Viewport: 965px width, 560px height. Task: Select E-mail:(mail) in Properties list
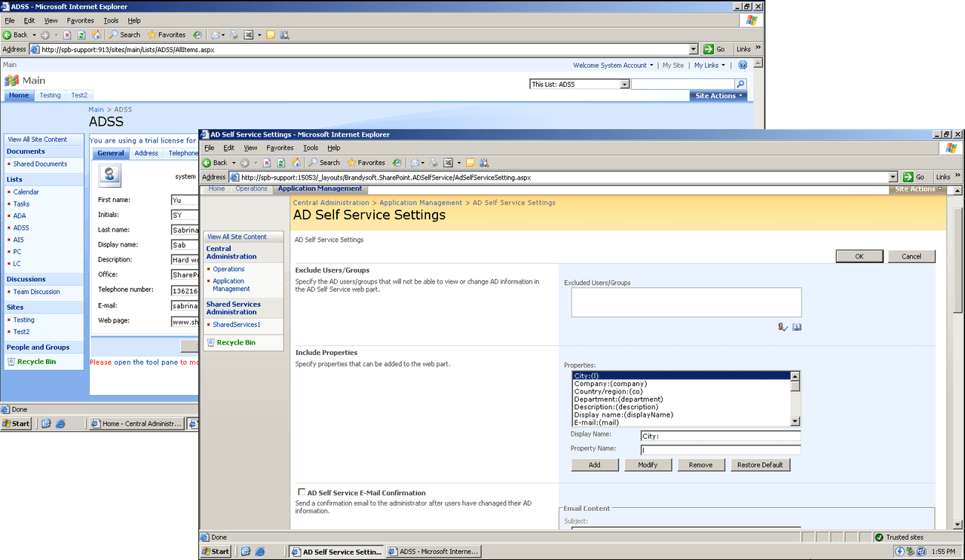[x=681, y=422]
